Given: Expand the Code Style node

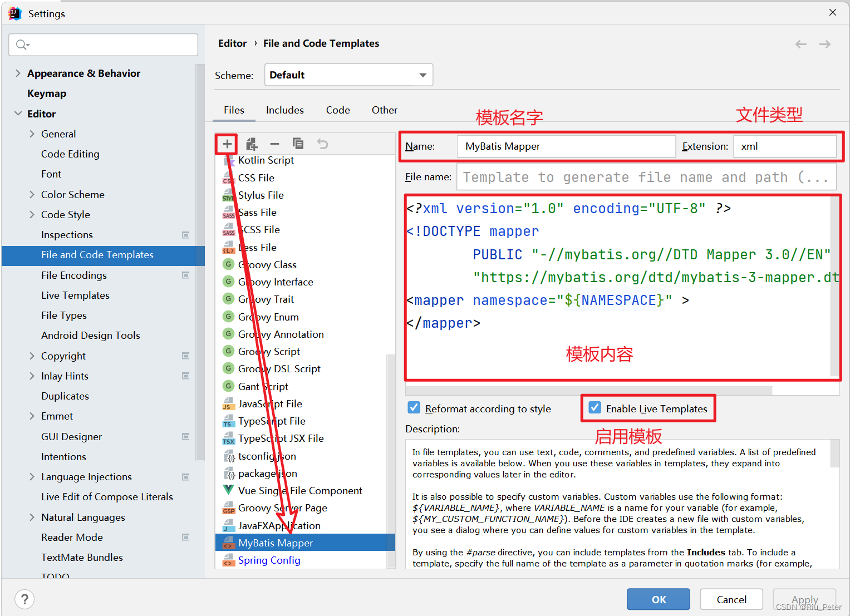Looking at the screenshot, I should tap(32, 214).
